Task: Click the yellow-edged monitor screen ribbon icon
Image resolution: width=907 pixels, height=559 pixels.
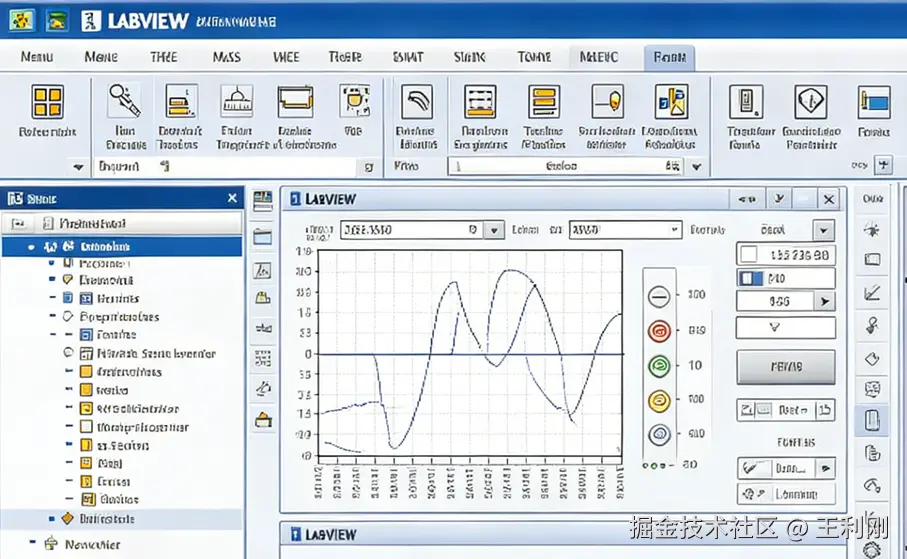Action: pos(295,101)
